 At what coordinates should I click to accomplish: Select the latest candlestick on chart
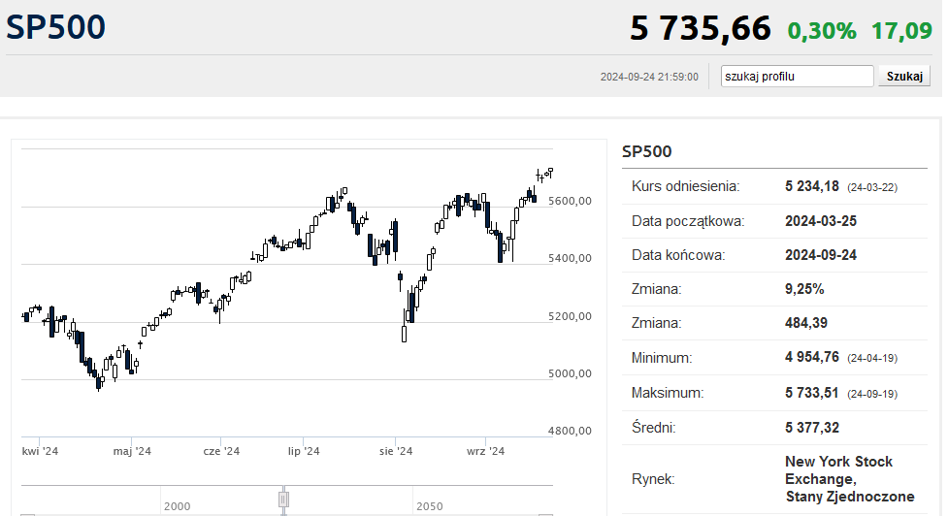pyautogui.click(x=550, y=171)
